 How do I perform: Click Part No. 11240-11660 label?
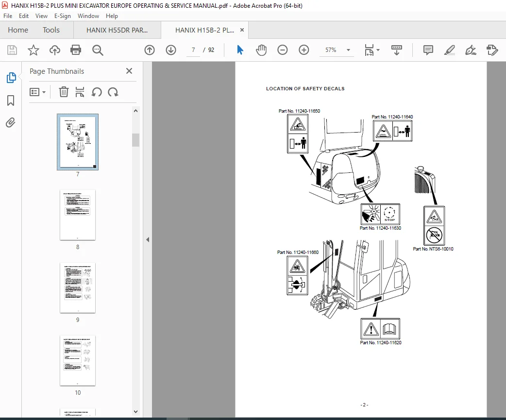[298, 252]
